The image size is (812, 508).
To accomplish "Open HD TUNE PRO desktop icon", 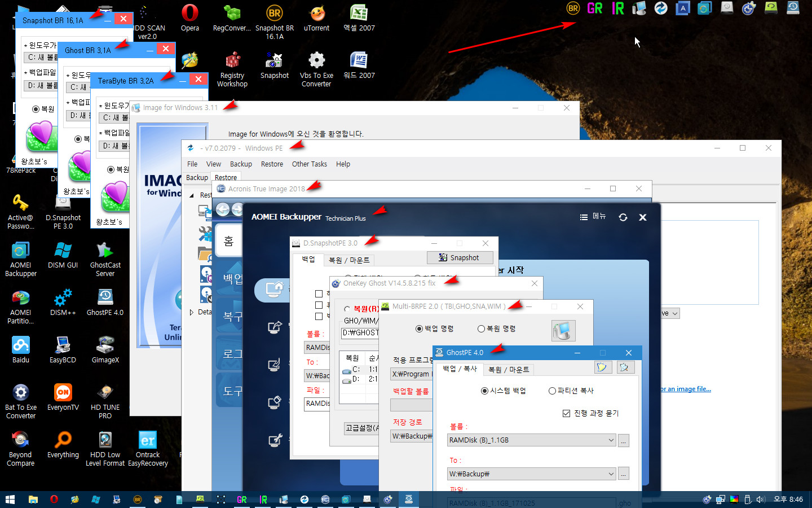I will click(105, 401).
